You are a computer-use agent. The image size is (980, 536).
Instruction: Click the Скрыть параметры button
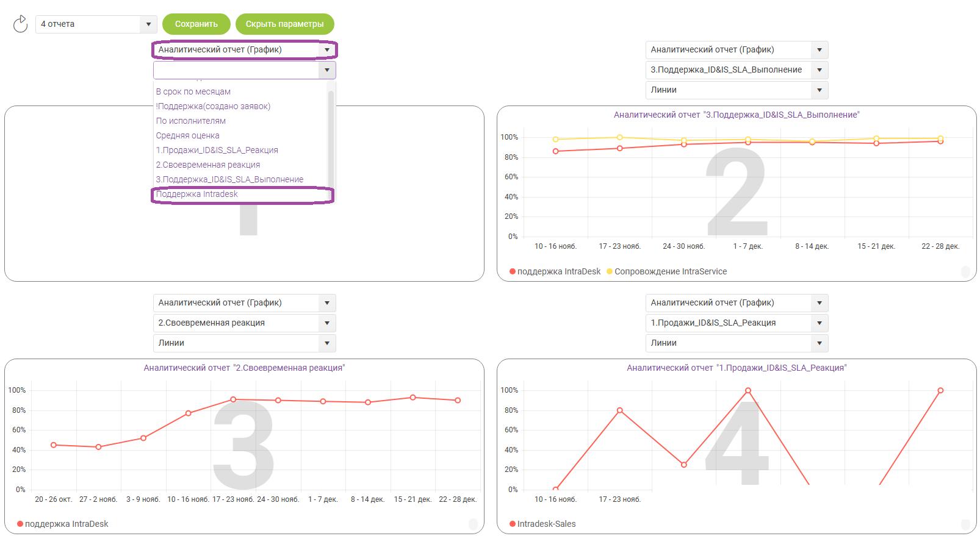(284, 24)
